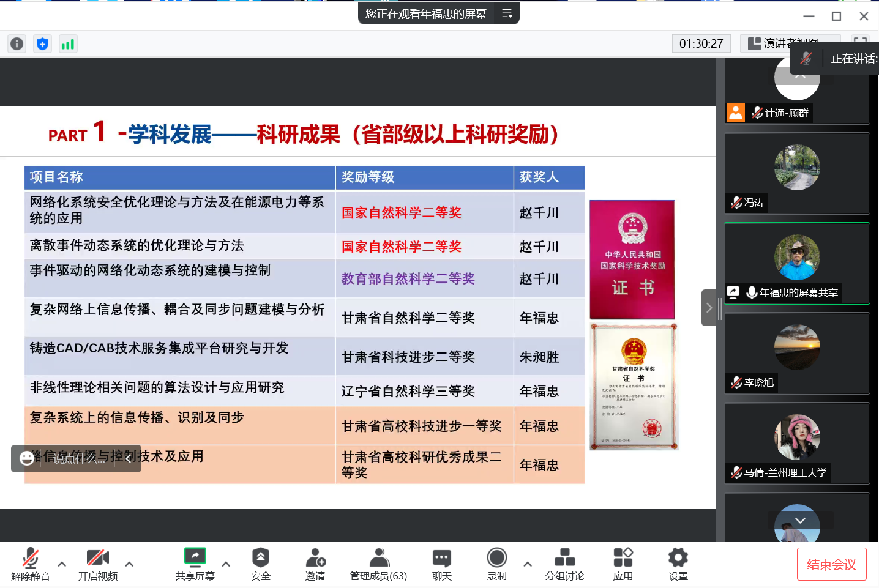
Task: Open the green network statistics icon
Action: tap(67, 43)
